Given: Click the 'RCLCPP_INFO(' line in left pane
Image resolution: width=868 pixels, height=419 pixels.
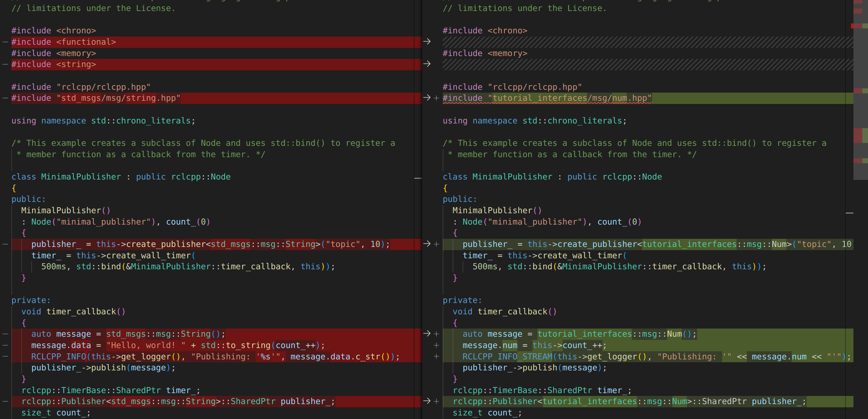Looking at the screenshot, I should tap(215, 357).
